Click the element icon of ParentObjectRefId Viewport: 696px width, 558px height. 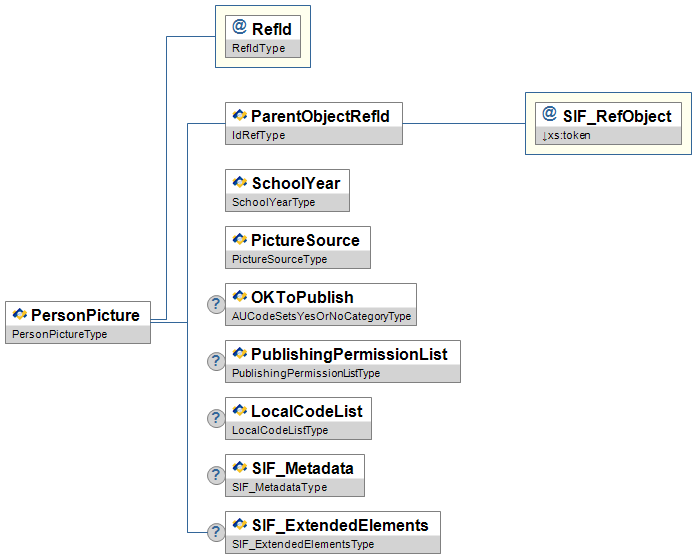[239, 116]
